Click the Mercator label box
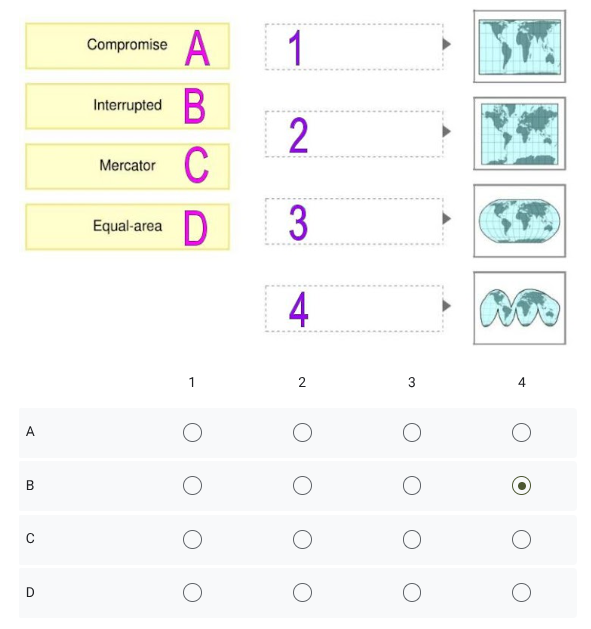Image resolution: width=591 pixels, height=629 pixels. 128,166
